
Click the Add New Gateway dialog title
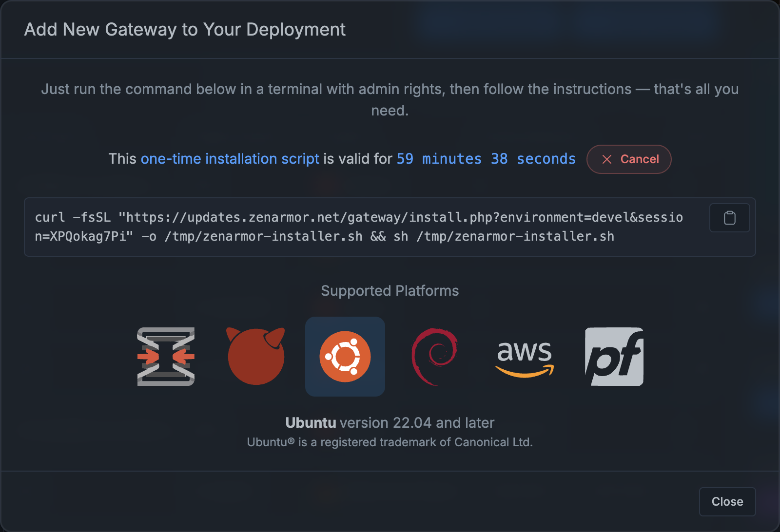185,30
